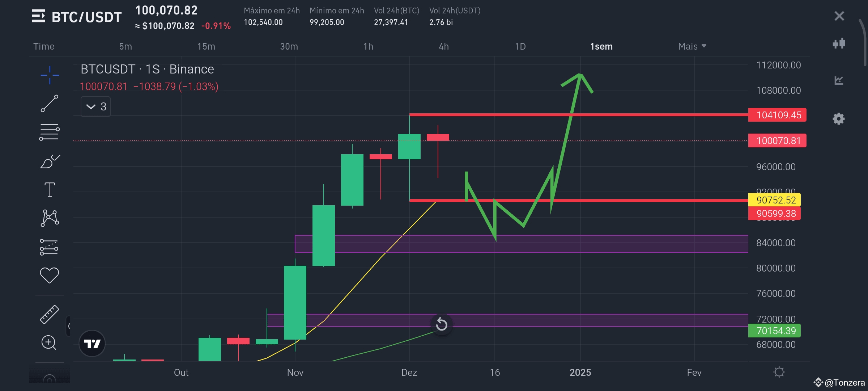The width and height of the screenshot is (868, 391).
Task: Toggle the candlestick chart type icon
Action: pyautogui.click(x=839, y=43)
